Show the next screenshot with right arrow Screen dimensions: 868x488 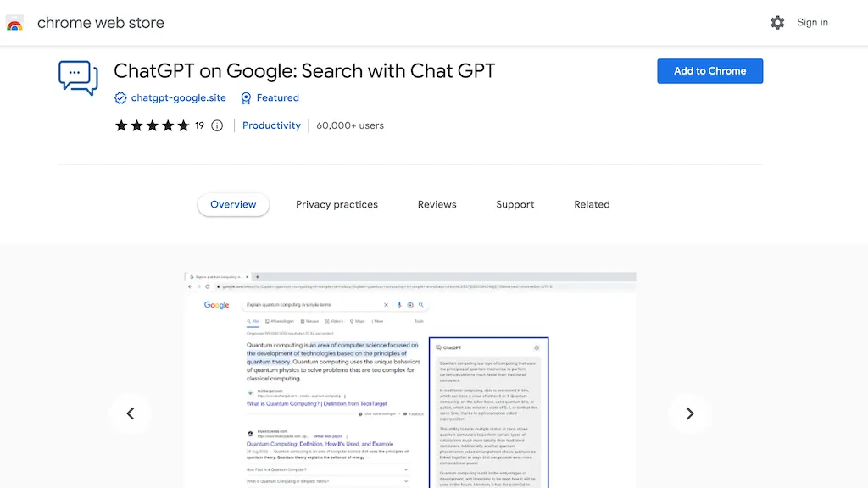pyautogui.click(x=689, y=413)
